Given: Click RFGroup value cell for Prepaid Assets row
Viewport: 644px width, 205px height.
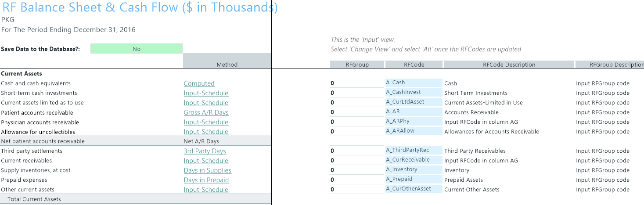Looking at the screenshot, I should click(x=357, y=180).
